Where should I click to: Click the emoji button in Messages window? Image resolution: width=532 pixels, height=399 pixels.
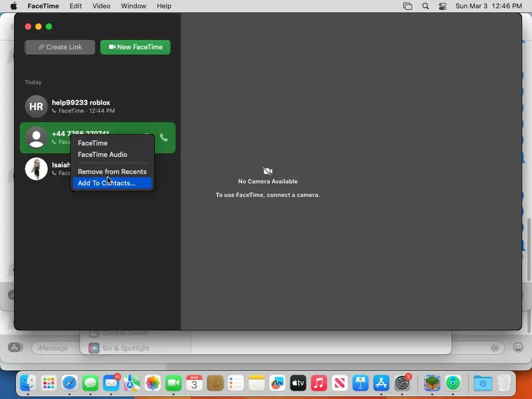click(518, 348)
